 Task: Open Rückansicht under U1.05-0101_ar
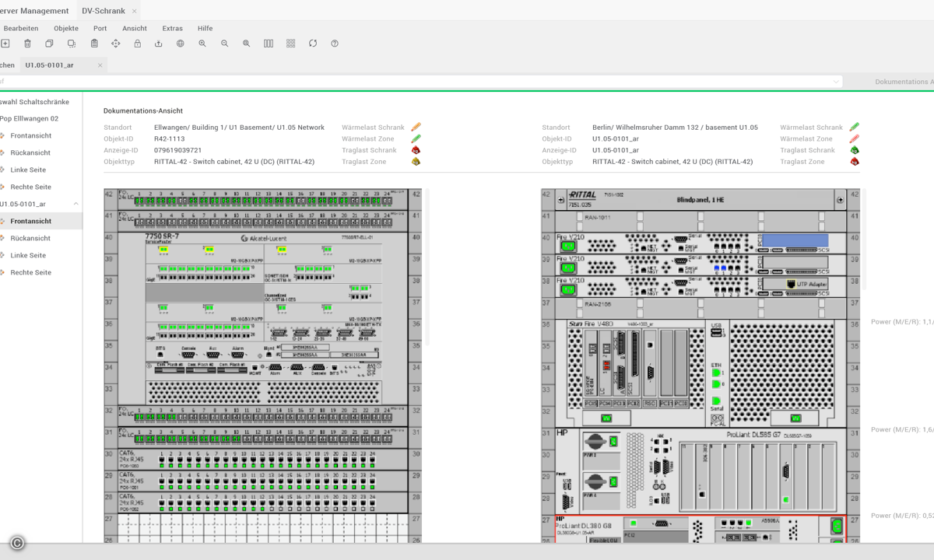click(30, 239)
